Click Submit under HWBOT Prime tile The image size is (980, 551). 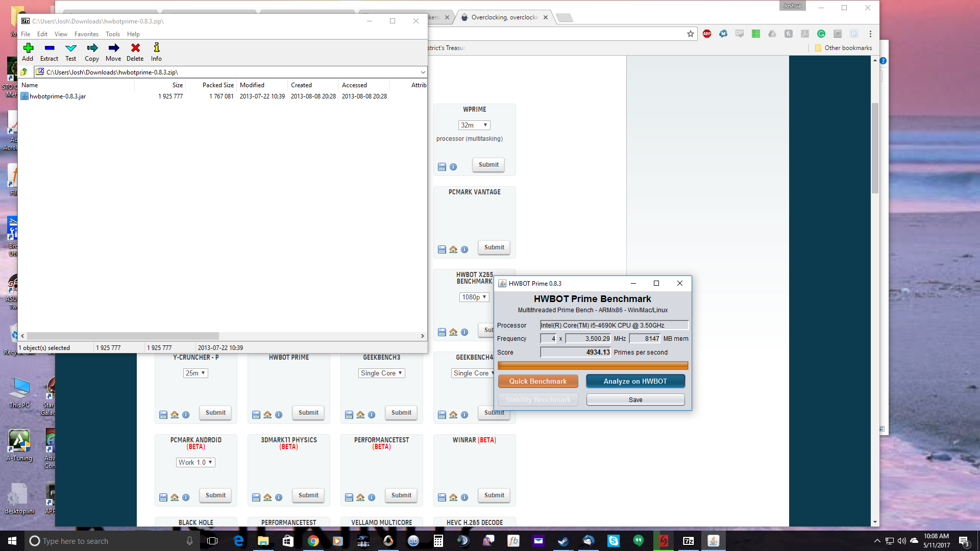308,413
